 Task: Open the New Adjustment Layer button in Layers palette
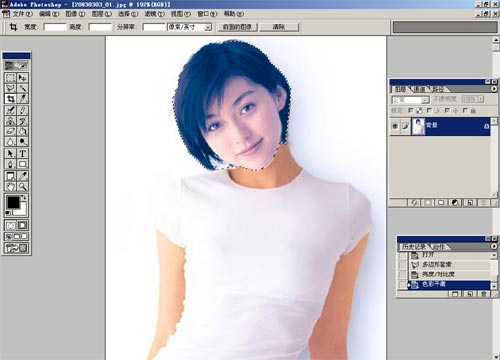(455, 202)
